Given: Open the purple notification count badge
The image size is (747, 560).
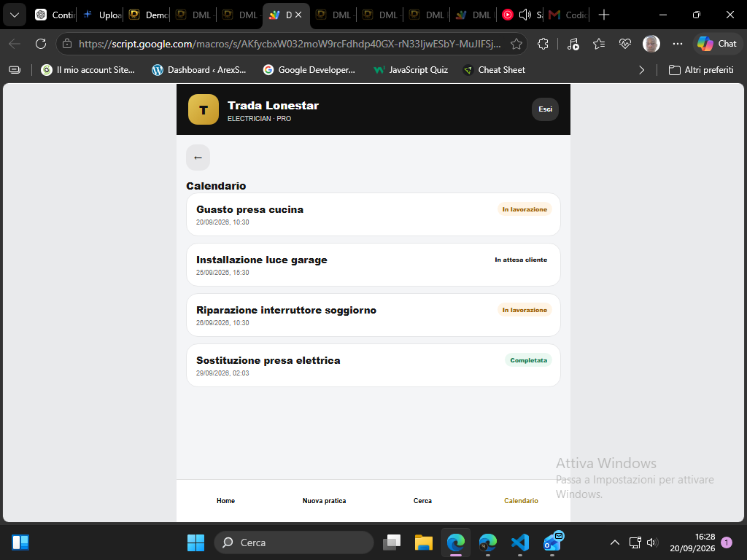Looking at the screenshot, I should coord(727,542).
